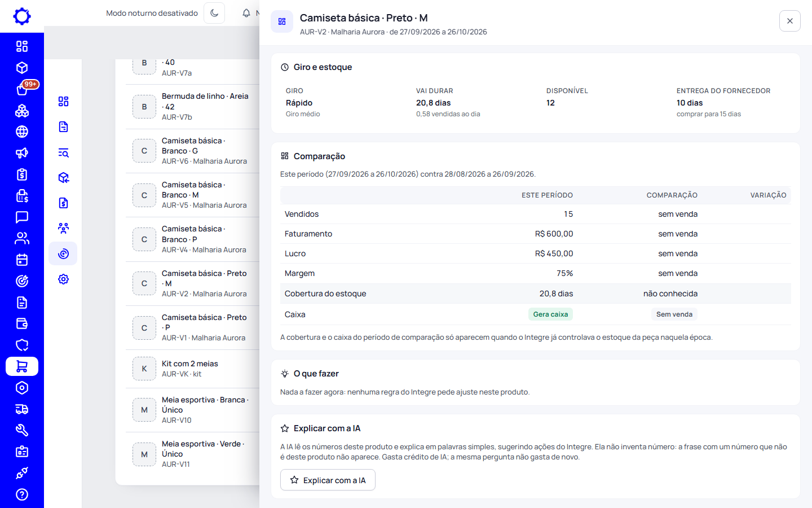Click the 'VARIAÇÃO' column header
812x508 pixels.
[768, 195]
